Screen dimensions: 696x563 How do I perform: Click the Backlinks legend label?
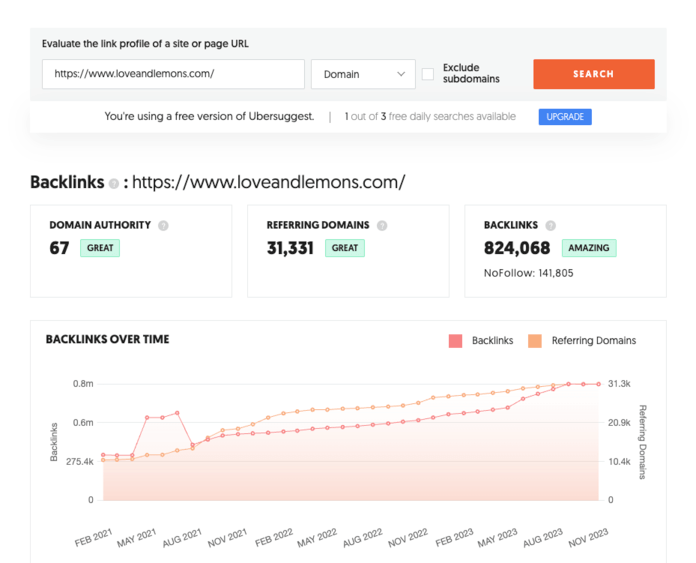491,341
